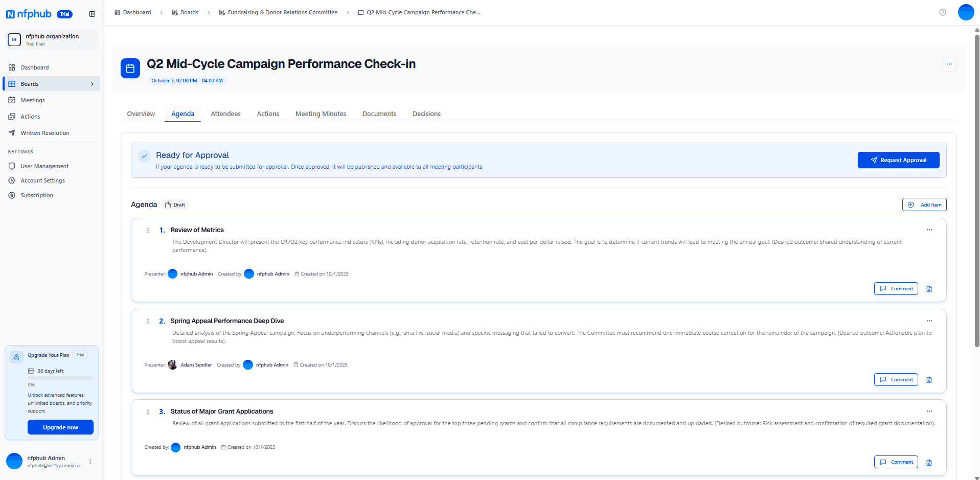This screenshot has width=980, height=480.
Task: Open user profile avatar in top right
Action: point(965,12)
